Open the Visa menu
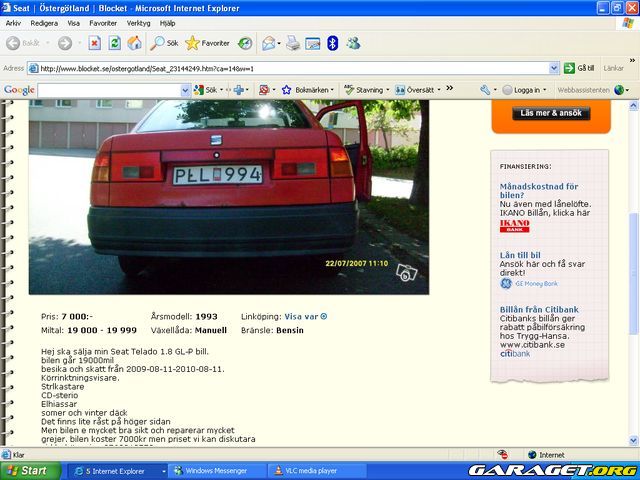 pyautogui.click(x=73, y=23)
